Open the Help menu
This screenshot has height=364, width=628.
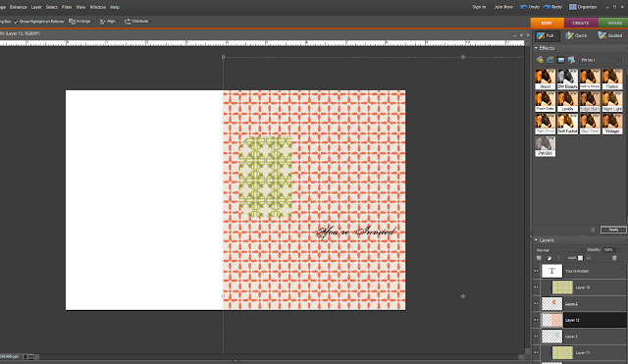coord(115,7)
